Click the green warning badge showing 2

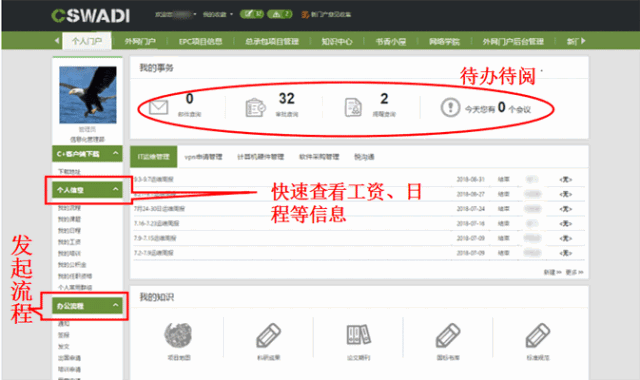pyautogui.click(x=280, y=14)
